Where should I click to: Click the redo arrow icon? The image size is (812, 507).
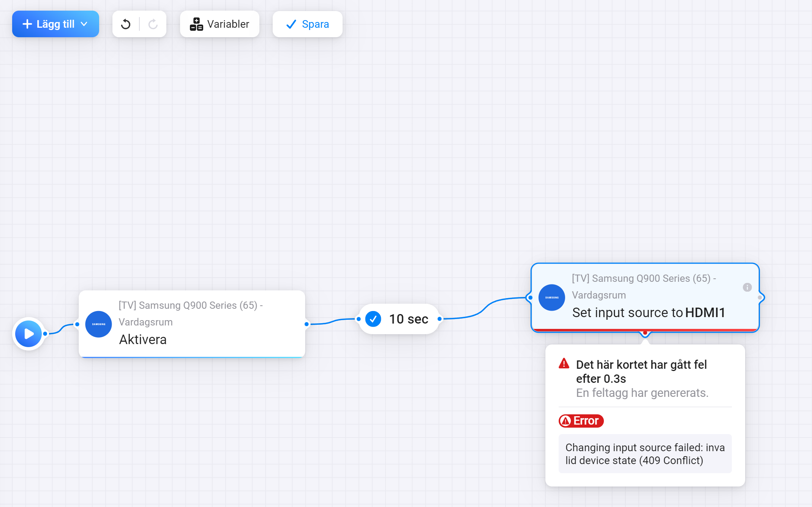pos(153,24)
